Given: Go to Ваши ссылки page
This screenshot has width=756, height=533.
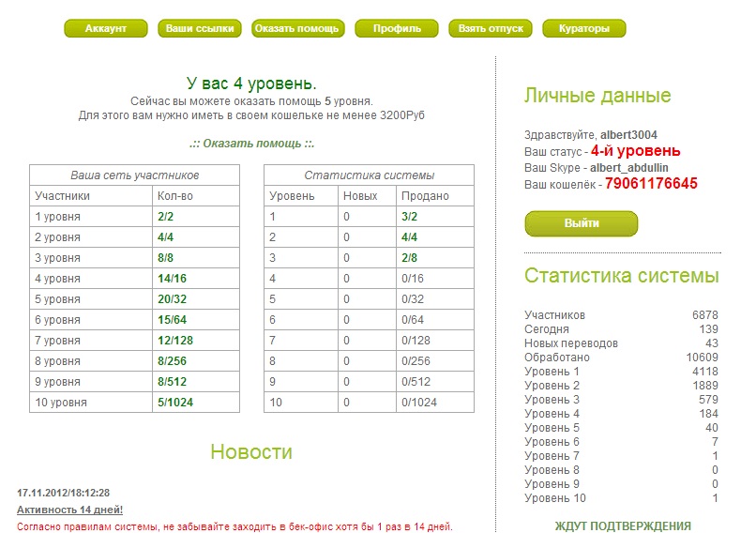Looking at the screenshot, I should pyautogui.click(x=200, y=28).
